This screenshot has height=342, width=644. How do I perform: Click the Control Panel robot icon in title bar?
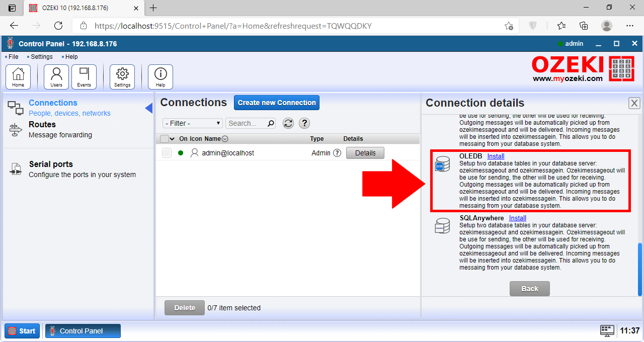tap(10, 44)
